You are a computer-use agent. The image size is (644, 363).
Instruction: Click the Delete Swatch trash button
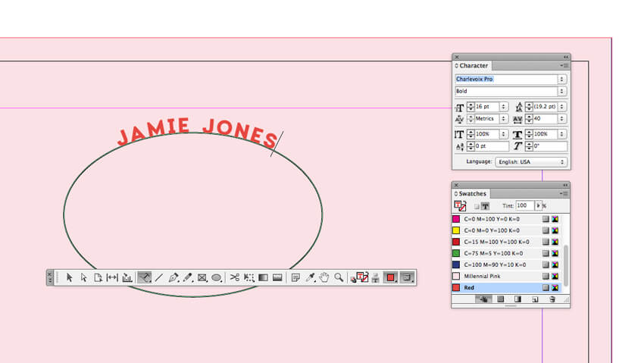click(552, 299)
